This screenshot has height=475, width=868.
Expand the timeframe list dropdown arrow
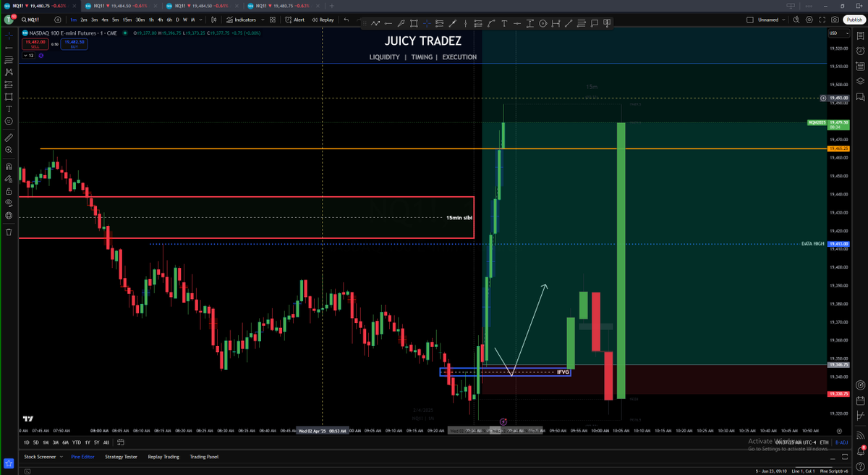click(x=201, y=20)
